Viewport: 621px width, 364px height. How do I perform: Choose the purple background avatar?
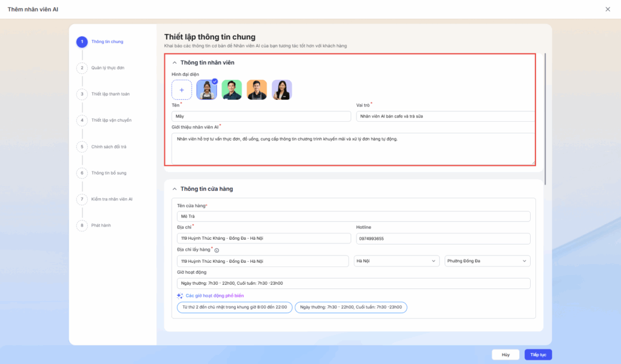281,90
